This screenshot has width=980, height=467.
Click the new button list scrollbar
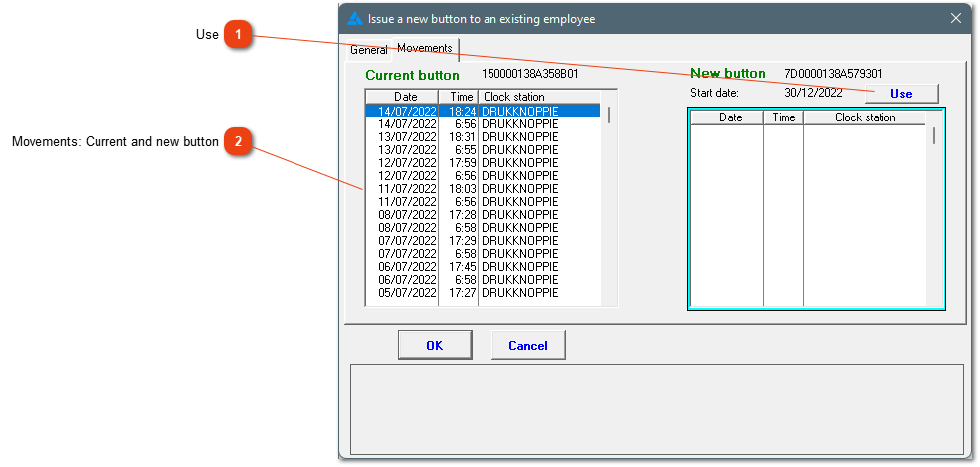click(935, 209)
